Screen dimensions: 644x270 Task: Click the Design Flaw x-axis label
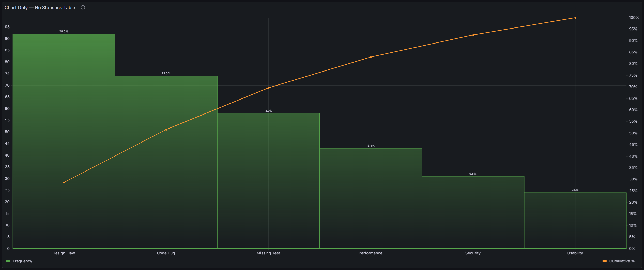click(x=64, y=253)
